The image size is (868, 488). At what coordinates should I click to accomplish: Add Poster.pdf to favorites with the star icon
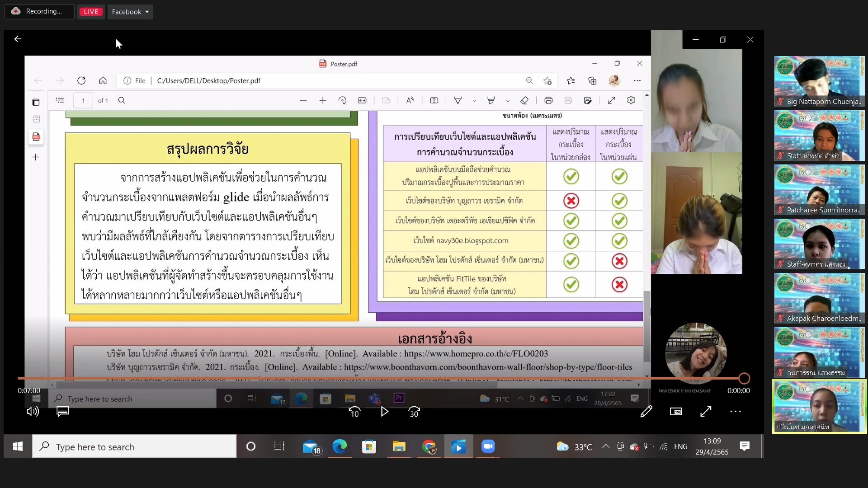coord(547,80)
